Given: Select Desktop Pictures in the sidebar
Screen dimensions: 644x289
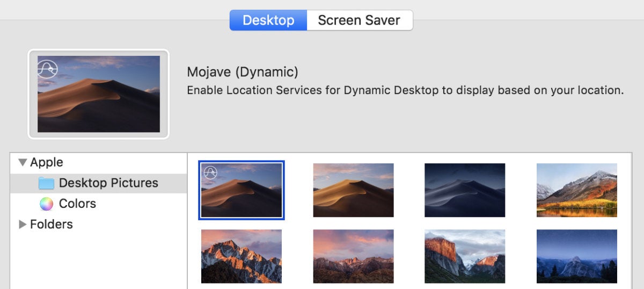Looking at the screenshot, I should click(x=99, y=183).
